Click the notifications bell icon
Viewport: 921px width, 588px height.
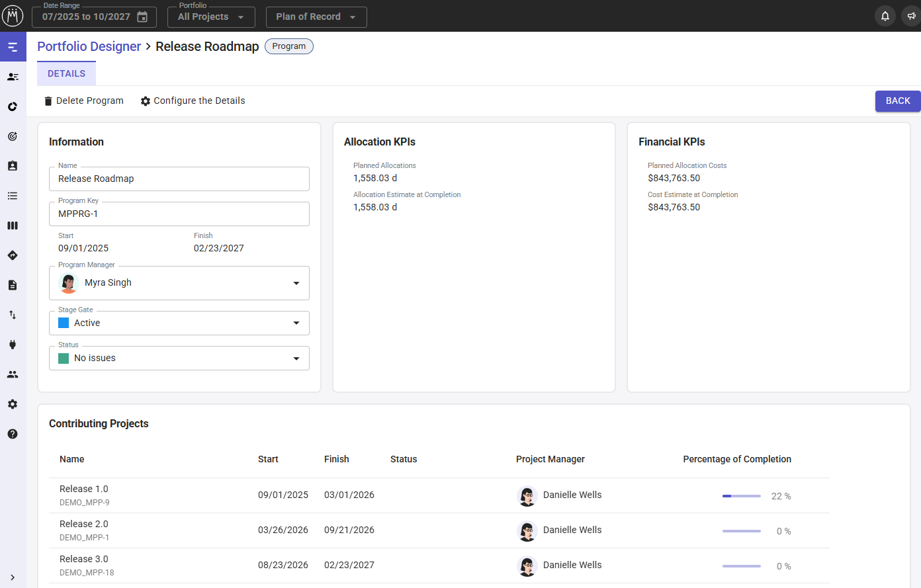pos(885,17)
